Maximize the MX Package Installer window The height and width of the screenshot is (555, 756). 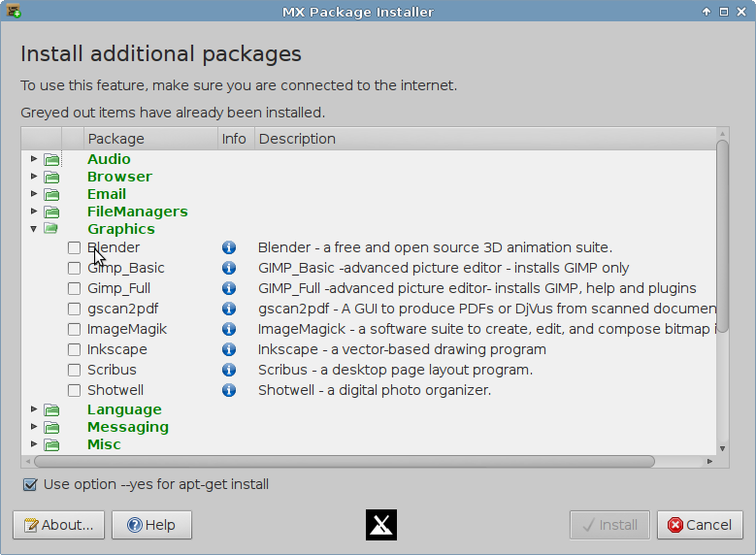(724, 12)
